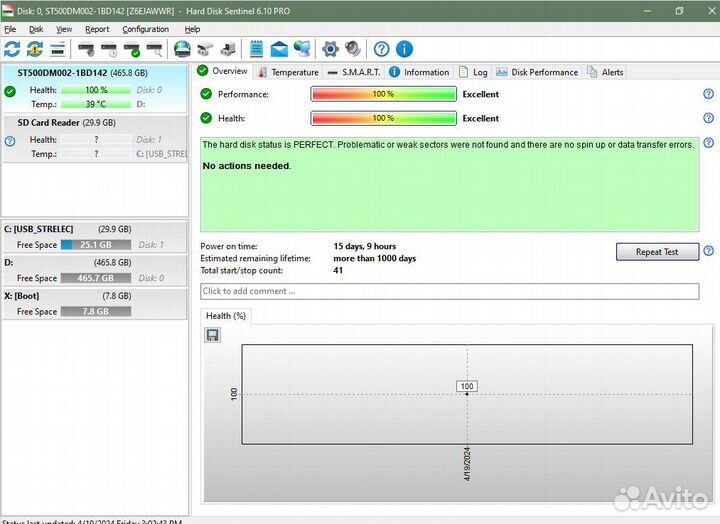Click the speaker sound icon in toolbar
The width and height of the screenshot is (720, 524).
point(353,49)
